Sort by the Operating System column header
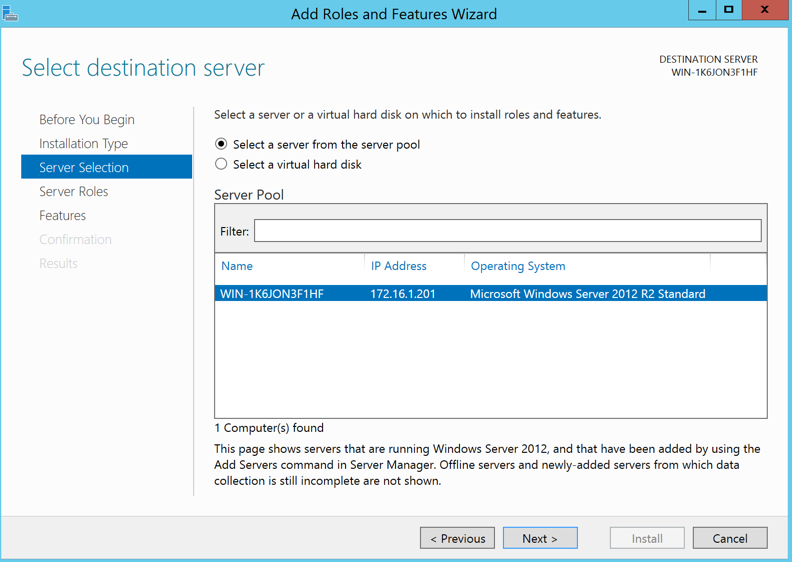The image size is (792, 562). [x=518, y=266]
